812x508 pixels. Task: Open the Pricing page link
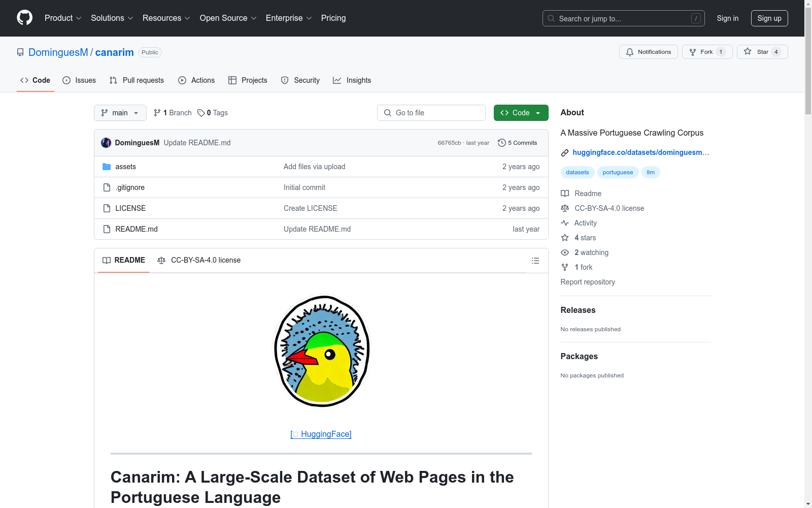333,18
